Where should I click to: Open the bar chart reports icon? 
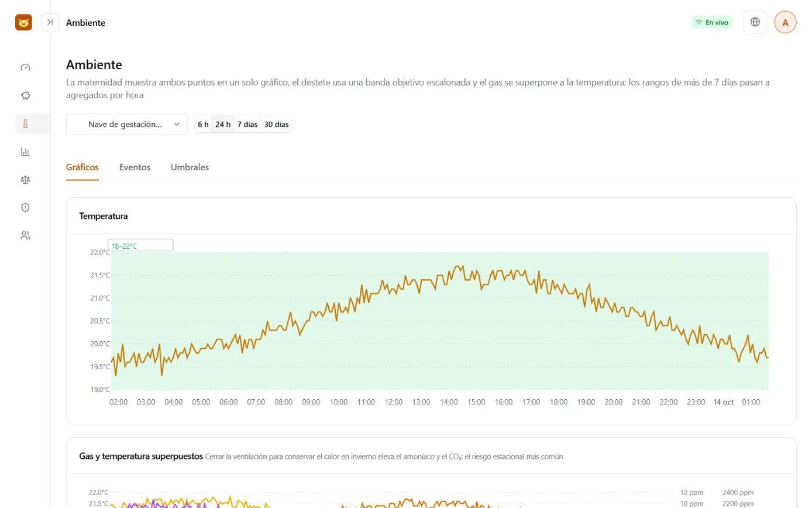pyautogui.click(x=25, y=152)
